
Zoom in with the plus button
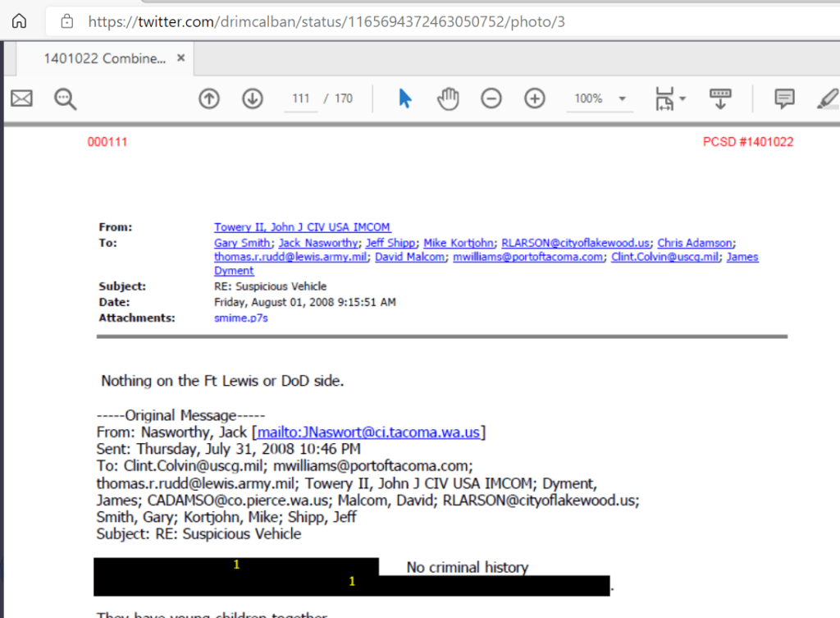pos(535,98)
